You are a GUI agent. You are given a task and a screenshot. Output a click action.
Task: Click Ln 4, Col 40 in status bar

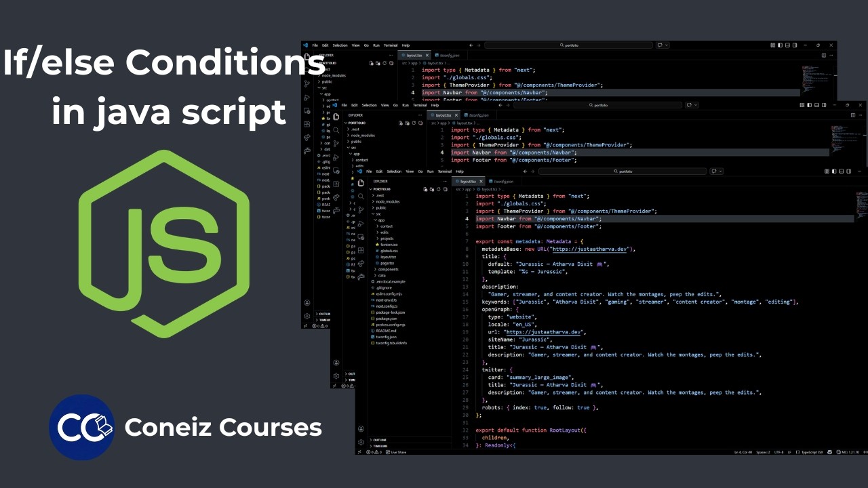click(x=743, y=452)
